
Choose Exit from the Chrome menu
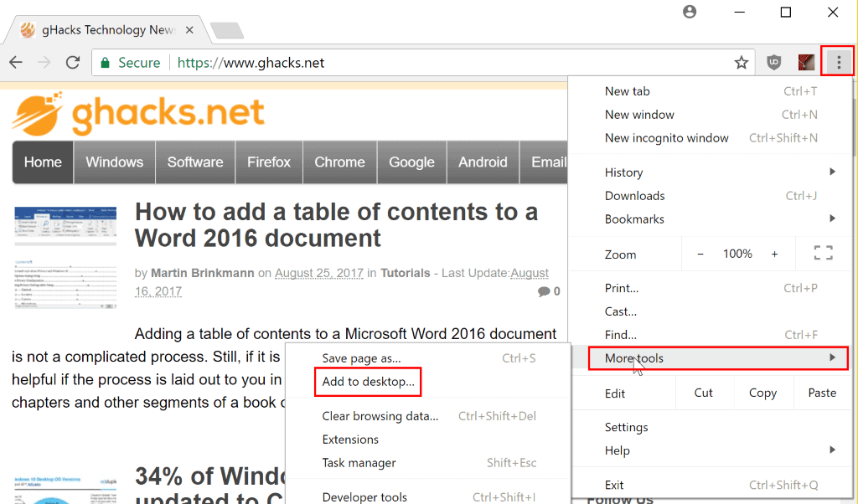point(710,485)
